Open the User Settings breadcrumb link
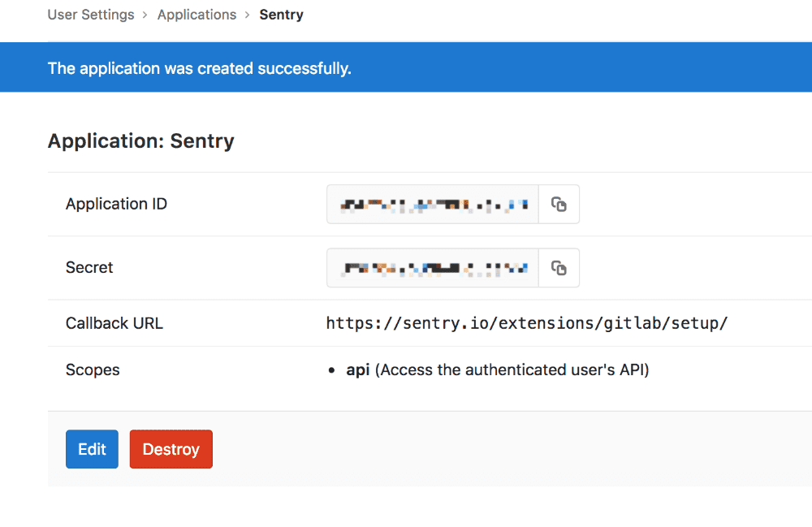 tap(91, 14)
